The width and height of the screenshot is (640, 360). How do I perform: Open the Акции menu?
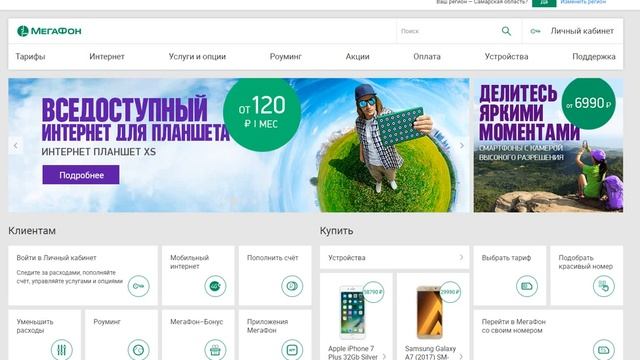coord(358,57)
